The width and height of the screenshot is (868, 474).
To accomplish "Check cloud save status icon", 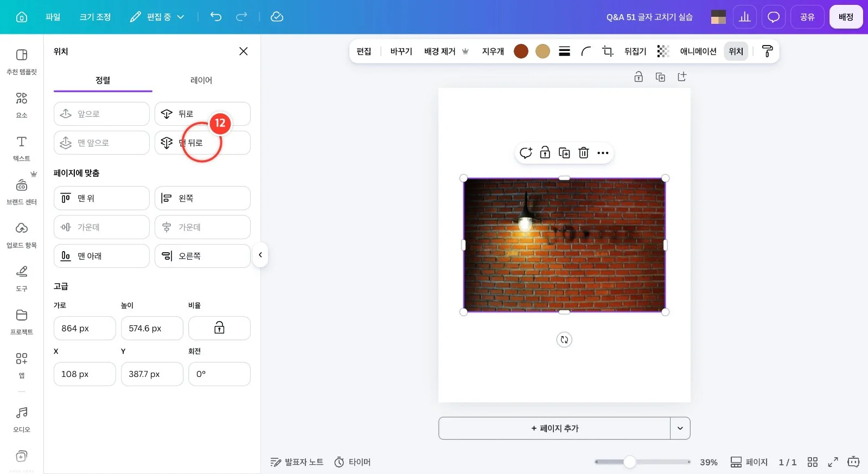I will tap(277, 17).
